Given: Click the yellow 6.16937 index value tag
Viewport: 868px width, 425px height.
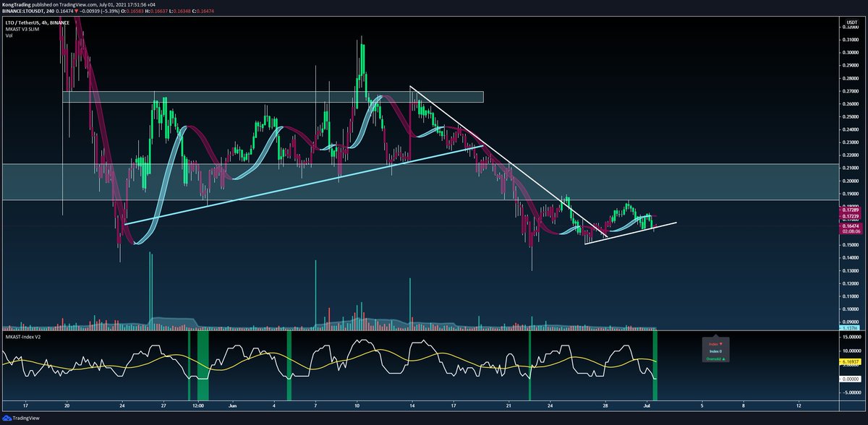Looking at the screenshot, I should [851, 360].
